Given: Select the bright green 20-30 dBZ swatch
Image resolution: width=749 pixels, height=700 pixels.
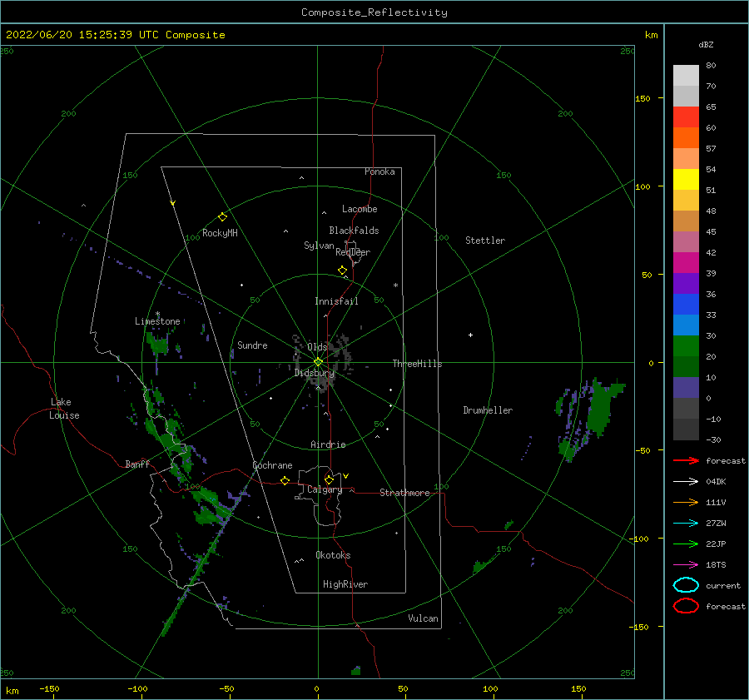Looking at the screenshot, I should tap(686, 346).
